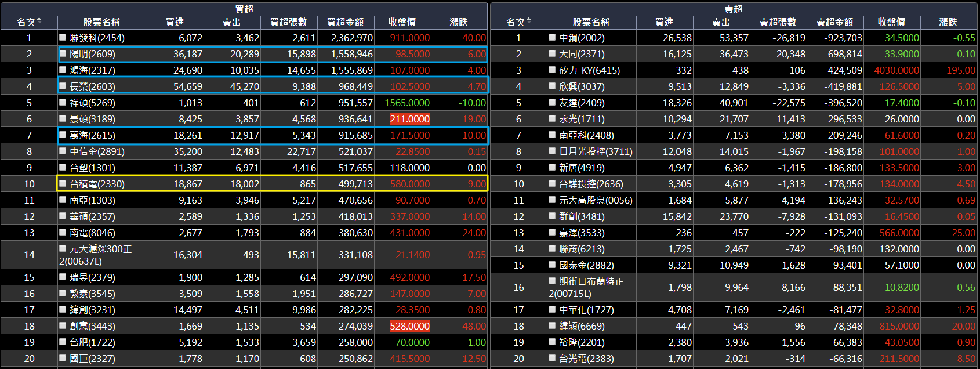The width and height of the screenshot is (980, 369).
Task: Enable the checkbox next to 長榮(2603)
Action: click(63, 86)
